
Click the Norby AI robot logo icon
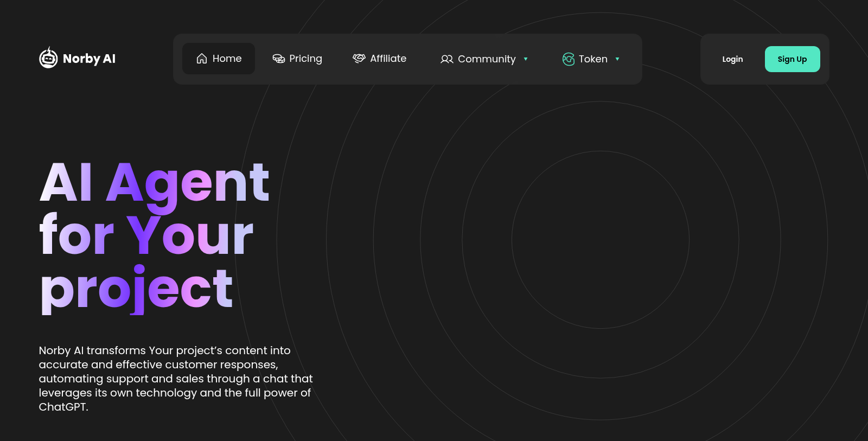[x=48, y=57]
